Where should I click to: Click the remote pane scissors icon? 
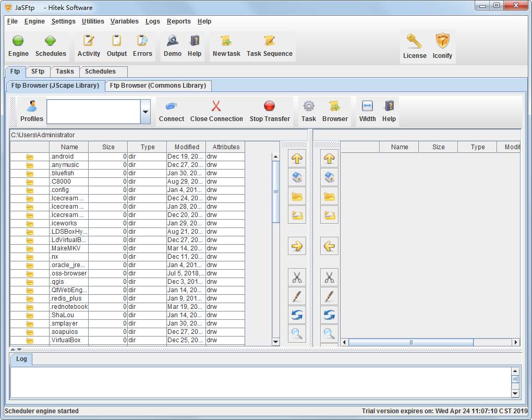329,277
